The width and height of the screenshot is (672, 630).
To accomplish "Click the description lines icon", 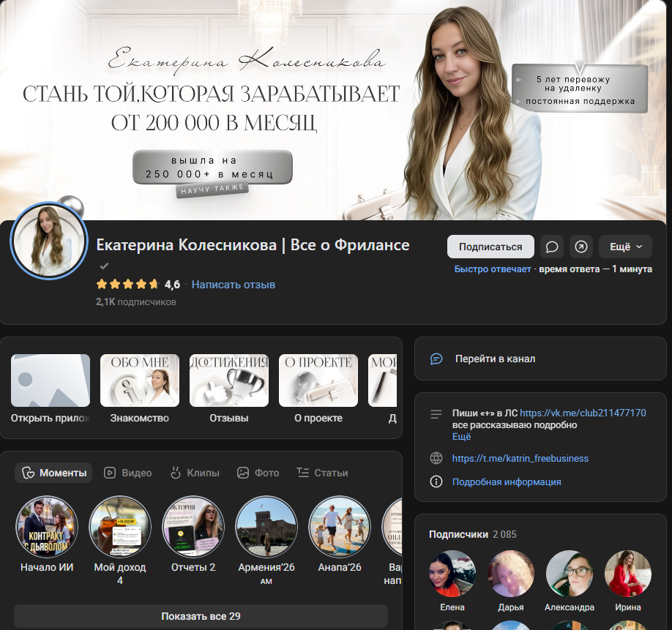I will click(x=436, y=414).
